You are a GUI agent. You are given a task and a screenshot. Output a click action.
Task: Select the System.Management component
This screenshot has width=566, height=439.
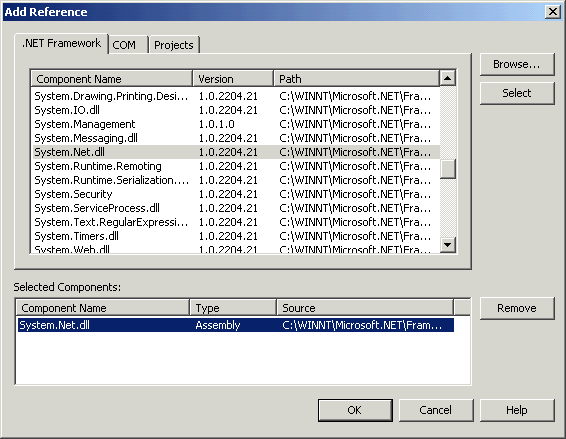point(236,124)
